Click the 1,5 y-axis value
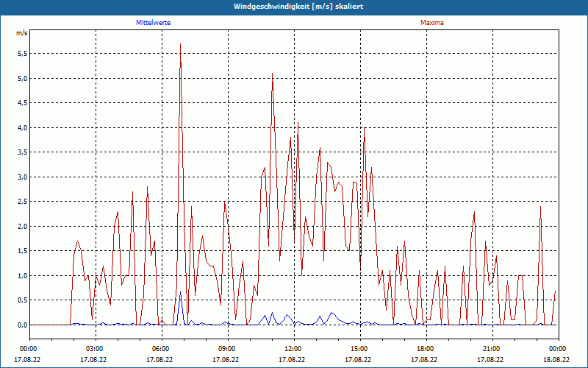 (23, 251)
